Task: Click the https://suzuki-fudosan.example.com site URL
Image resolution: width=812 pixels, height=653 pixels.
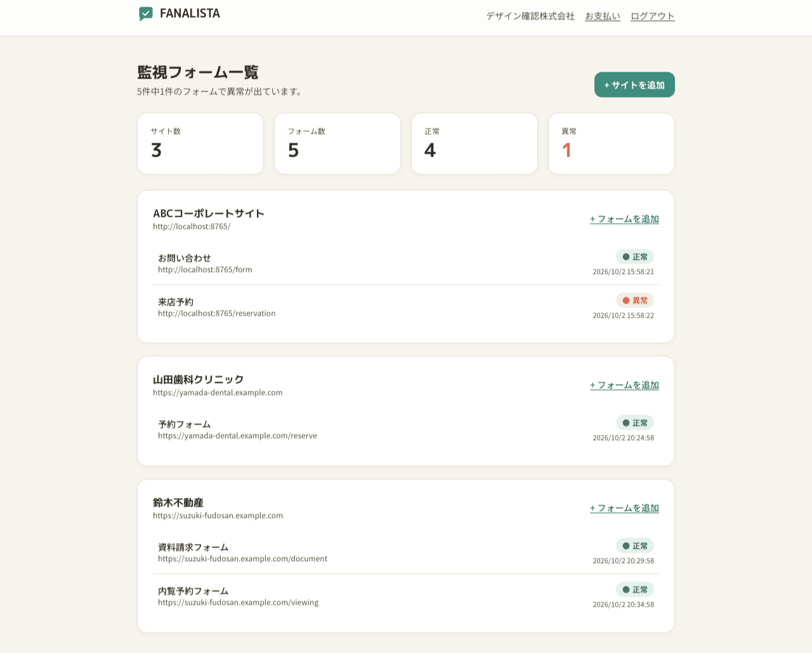Action: click(218, 515)
